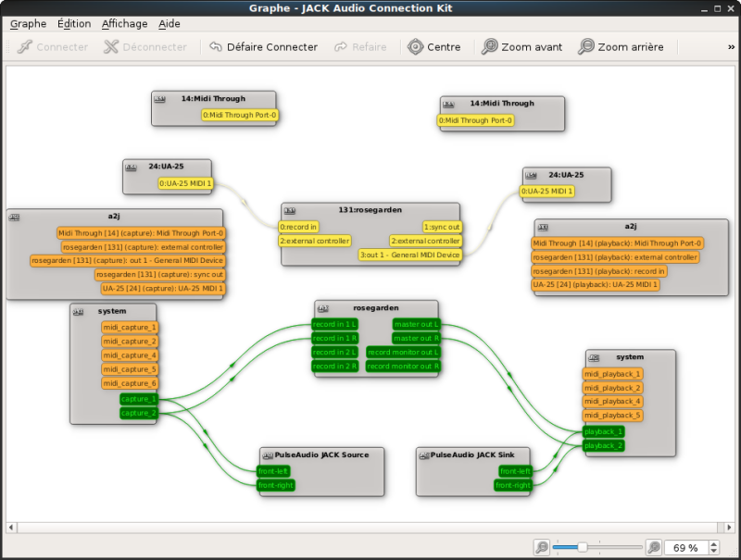Viewport: 741px width, 560px height.
Task: Click icon of left 24:UA-25 node
Action: [x=131, y=168]
